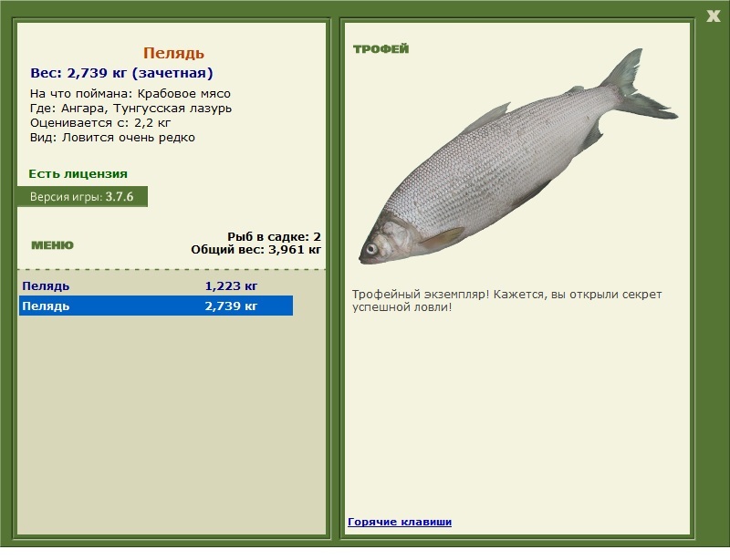Viewport: 730px width, 560px height.
Task: Click the Есть лицензия status text
Action: [x=78, y=174]
